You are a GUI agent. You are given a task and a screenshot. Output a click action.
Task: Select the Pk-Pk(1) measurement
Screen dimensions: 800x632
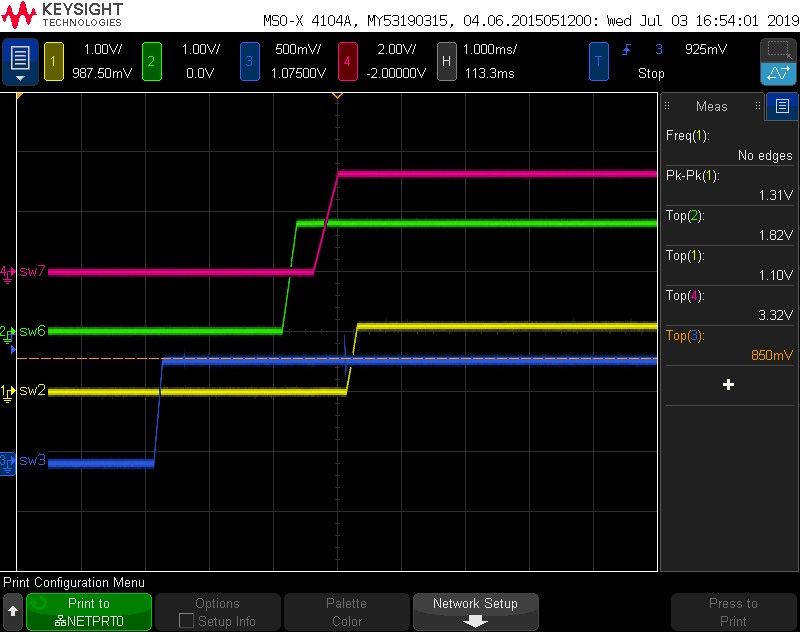(x=729, y=185)
